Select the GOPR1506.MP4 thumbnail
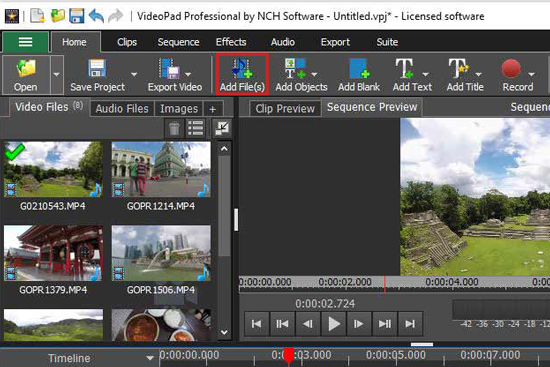Image resolution: width=550 pixels, height=367 pixels. click(x=161, y=253)
